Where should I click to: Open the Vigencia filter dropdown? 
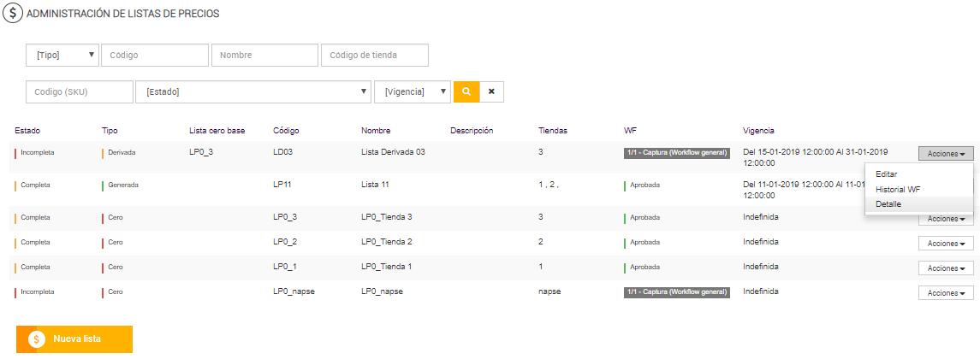pos(413,91)
